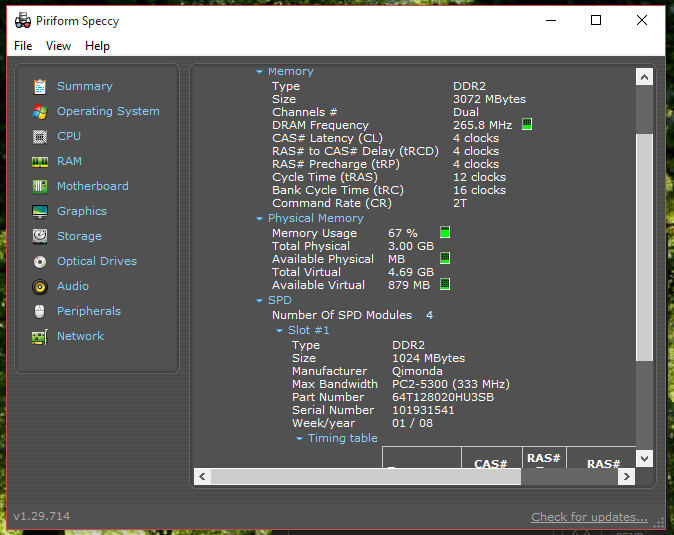This screenshot has width=674, height=535.
Task: Open the View menu
Action: click(x=58, y=46)
